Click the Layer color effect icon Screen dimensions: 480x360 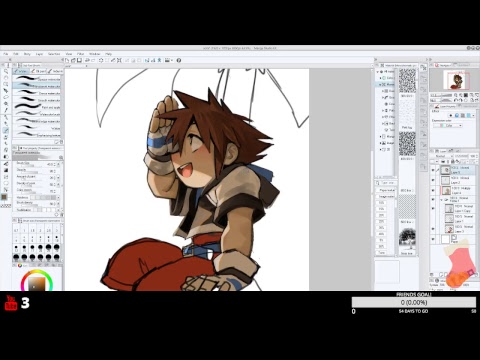coord(469,115)
